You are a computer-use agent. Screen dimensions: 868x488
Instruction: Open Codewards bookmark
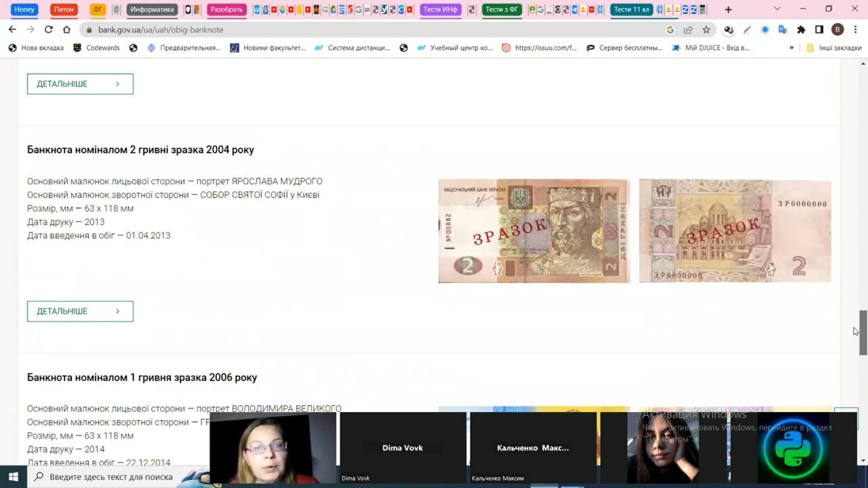click(x=97, y=48)
